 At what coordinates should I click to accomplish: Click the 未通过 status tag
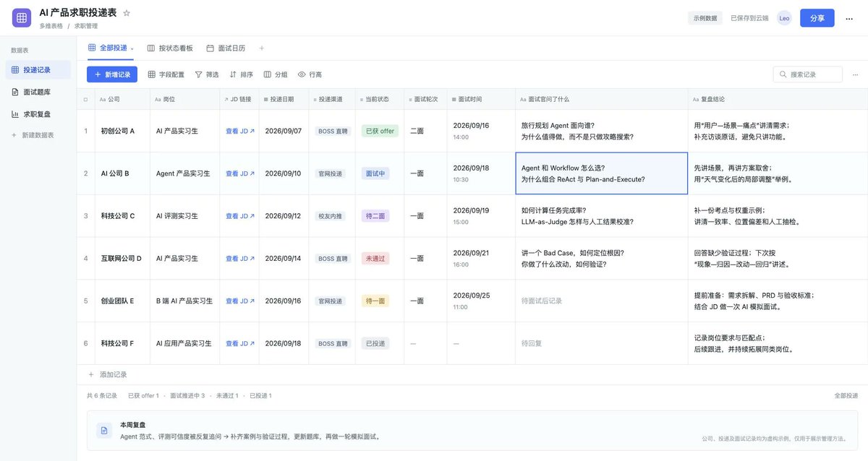(x=375, y=258)
